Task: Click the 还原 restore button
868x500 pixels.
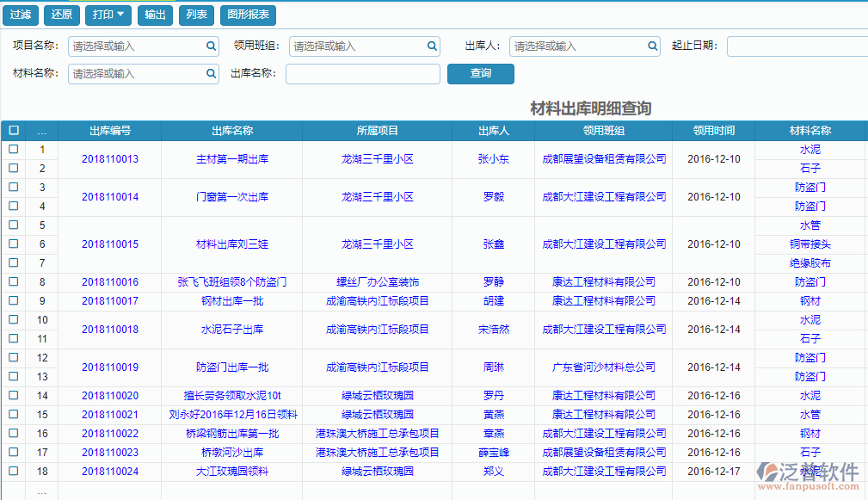Action: 61,15
